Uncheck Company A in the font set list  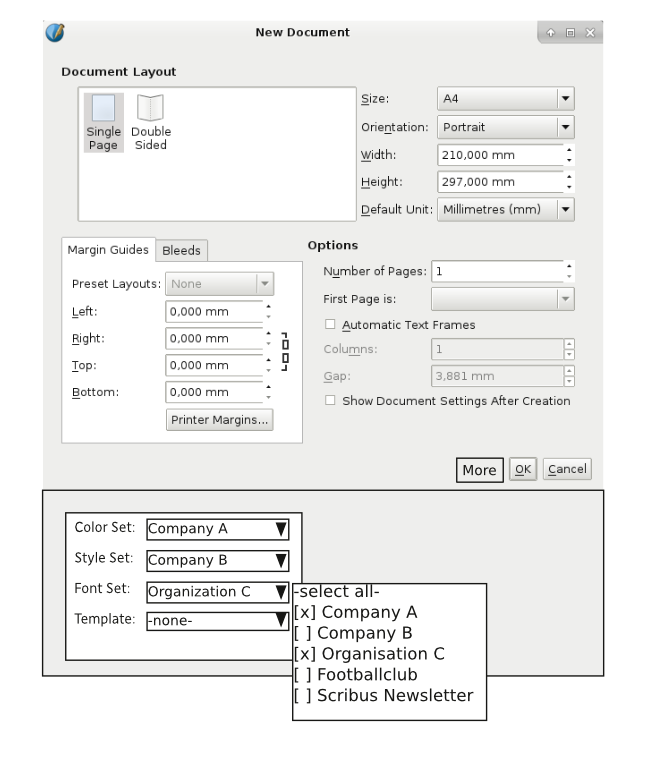coord(303,612)
